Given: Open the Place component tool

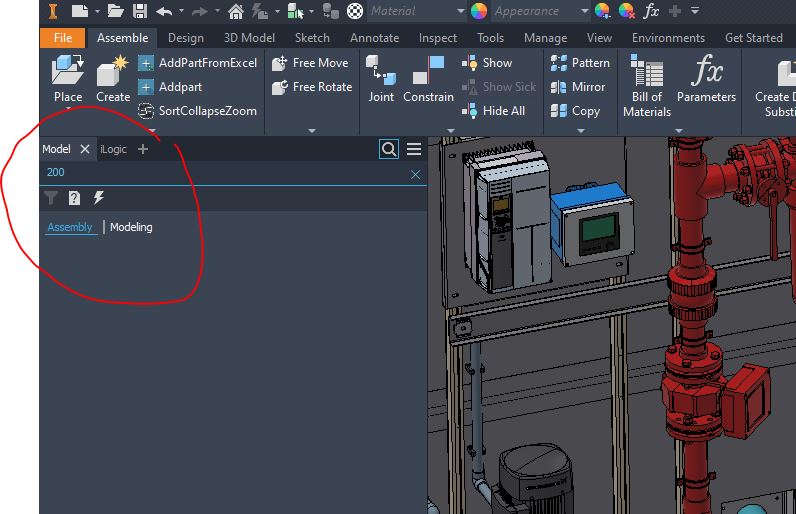Looking at the screenshot, I should (68, 79).
